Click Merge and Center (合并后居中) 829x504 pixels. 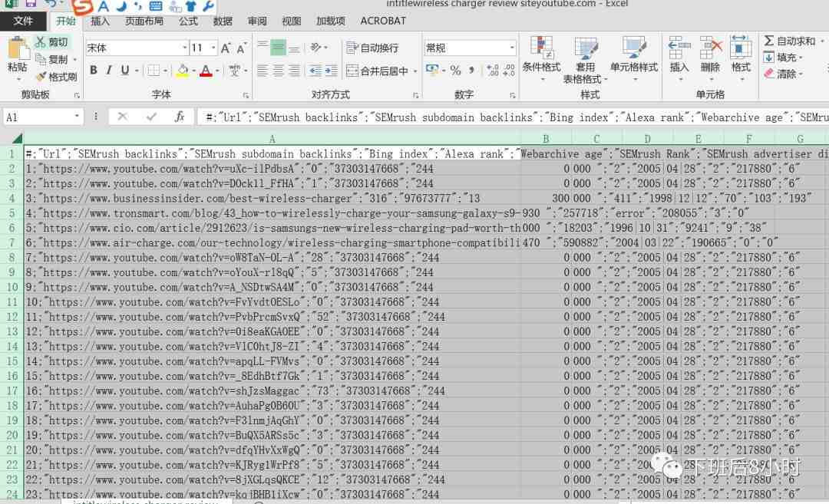[377, 71]
